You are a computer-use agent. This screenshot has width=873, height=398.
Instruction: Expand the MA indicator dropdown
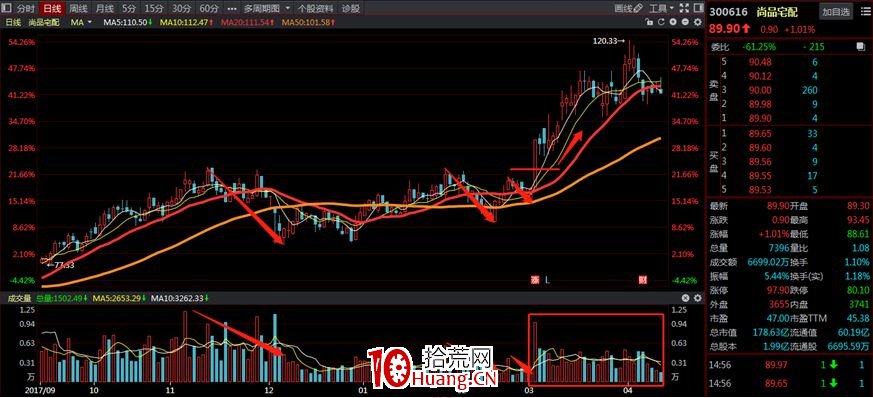90,22
